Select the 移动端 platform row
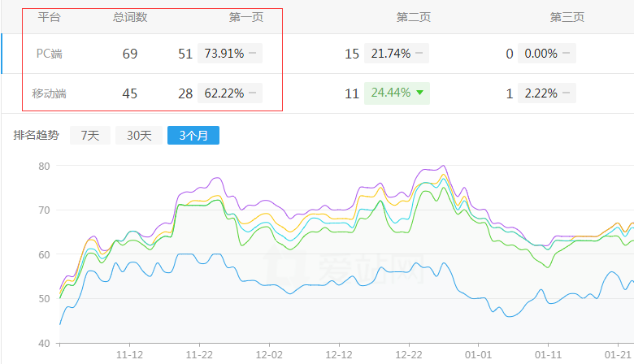 [x=50, y=93]
